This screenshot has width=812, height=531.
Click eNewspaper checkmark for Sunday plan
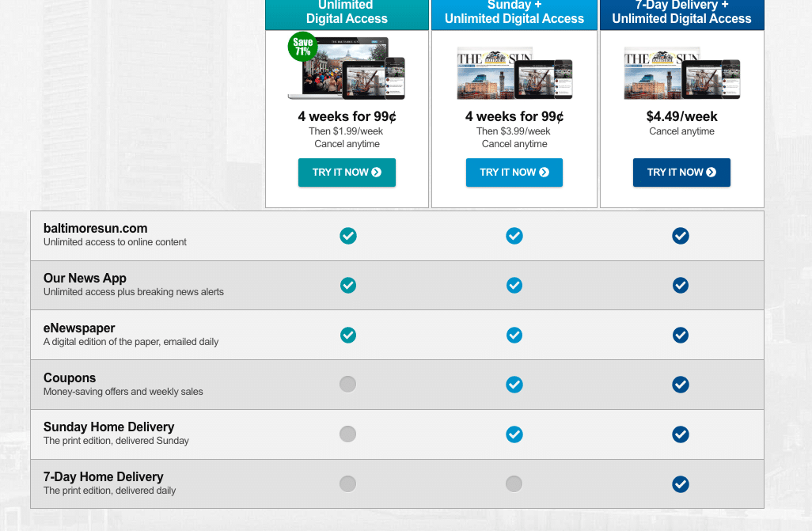(x=514, y=336)
